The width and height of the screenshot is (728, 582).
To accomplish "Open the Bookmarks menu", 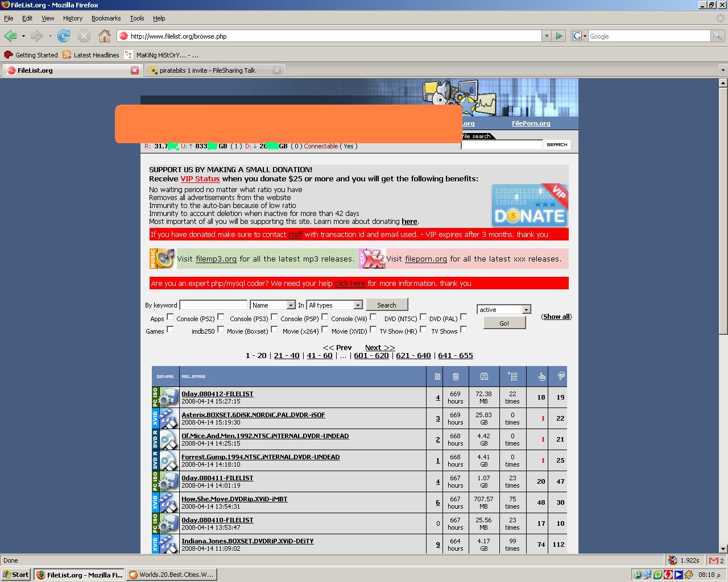I will click(106, 18).
